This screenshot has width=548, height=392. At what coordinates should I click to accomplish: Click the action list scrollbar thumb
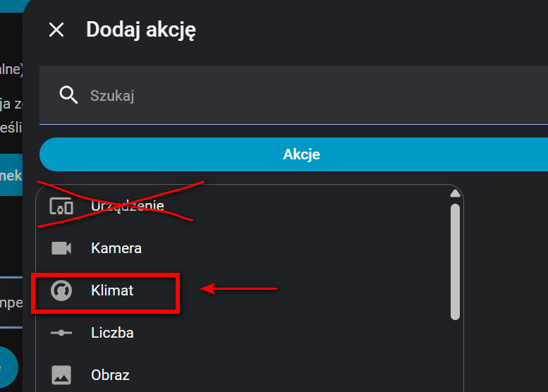(x=456, y=261)
